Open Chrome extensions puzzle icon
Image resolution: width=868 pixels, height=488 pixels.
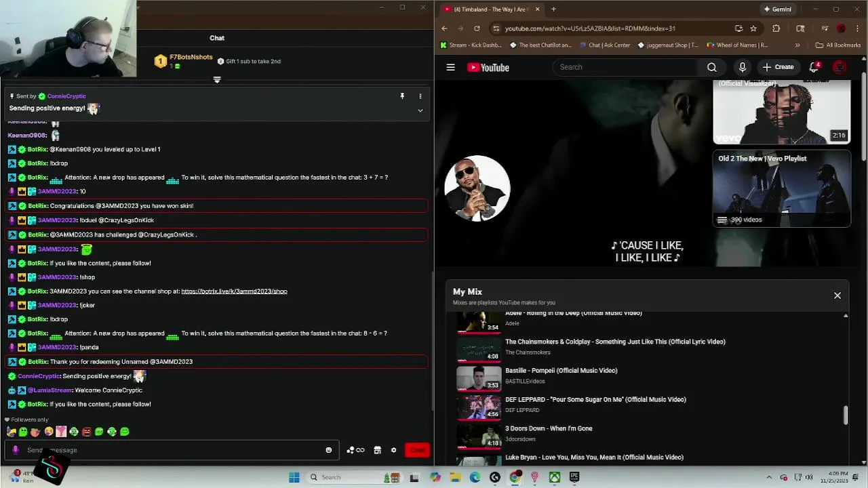click(x=776, y=28)
